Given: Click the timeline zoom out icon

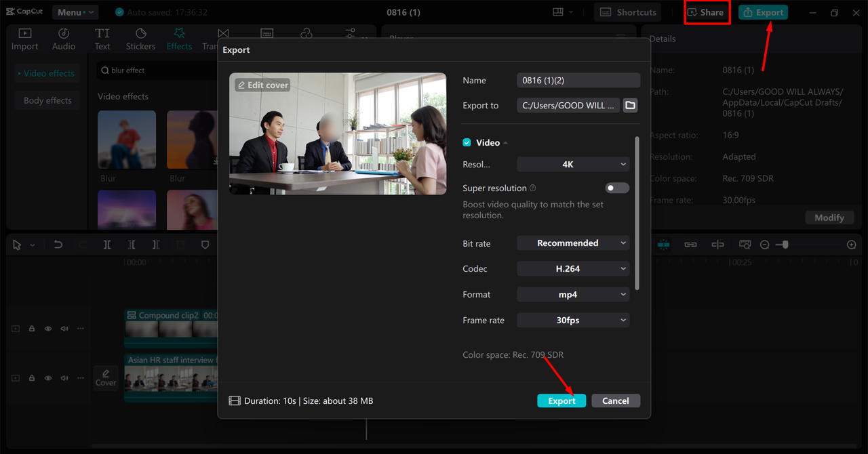Looking at the screenshot, I should click(x=765, y=245).
